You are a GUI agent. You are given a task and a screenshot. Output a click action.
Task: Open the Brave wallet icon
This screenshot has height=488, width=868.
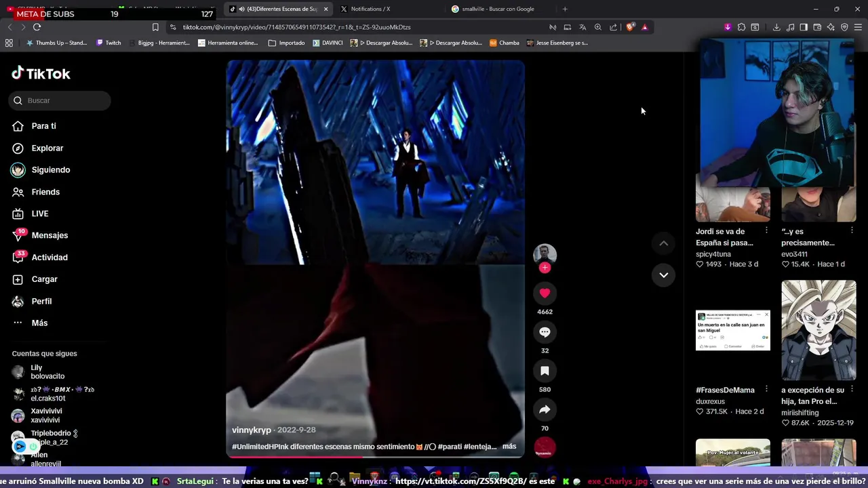click(x=817, y=27)
